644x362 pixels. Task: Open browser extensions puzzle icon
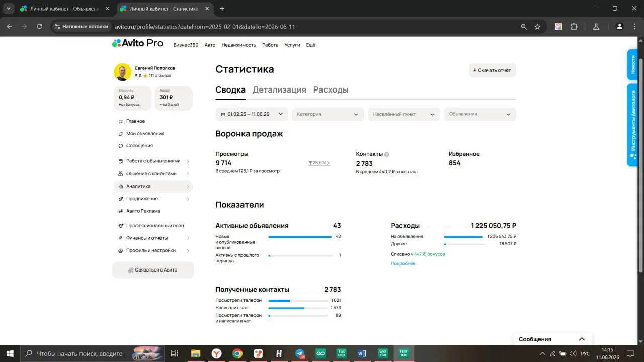coord(574,27)
